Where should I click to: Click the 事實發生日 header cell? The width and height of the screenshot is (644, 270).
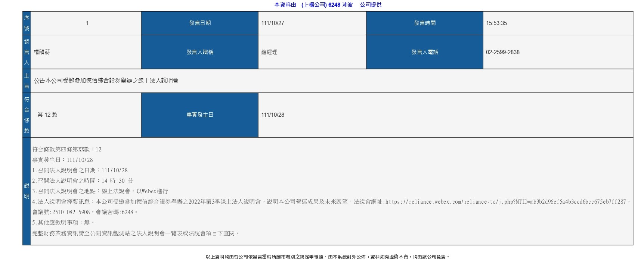[x=200, y=115]
